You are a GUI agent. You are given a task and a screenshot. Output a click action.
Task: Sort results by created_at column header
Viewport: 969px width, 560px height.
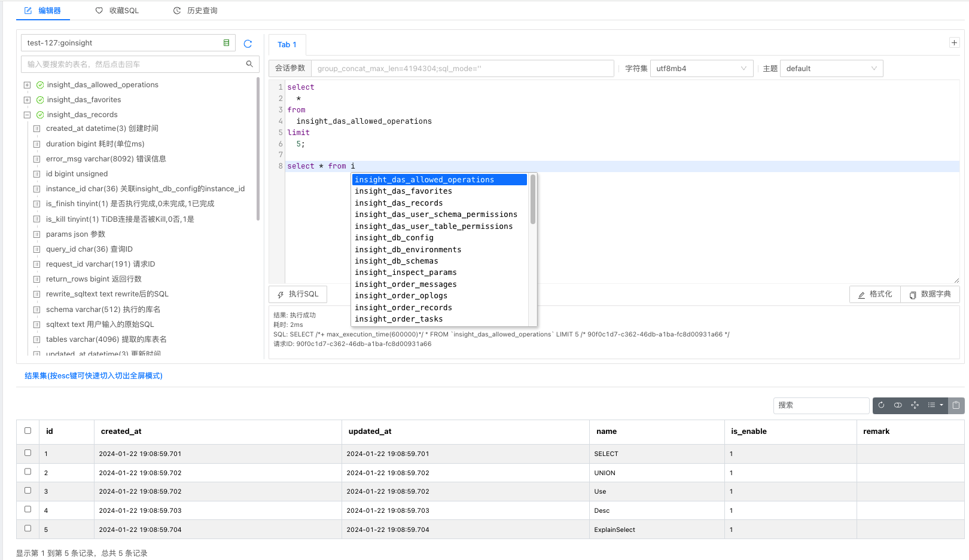pos(218,432)
